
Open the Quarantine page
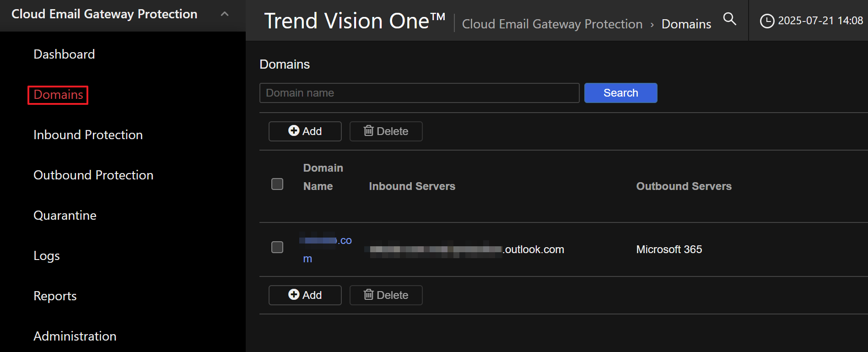[65, 216]
